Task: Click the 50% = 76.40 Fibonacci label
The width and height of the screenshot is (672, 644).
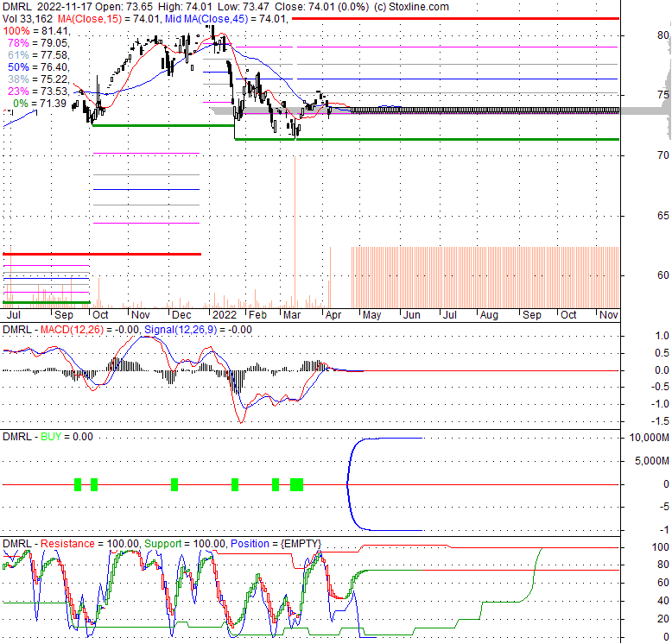Action: [38, 66]
